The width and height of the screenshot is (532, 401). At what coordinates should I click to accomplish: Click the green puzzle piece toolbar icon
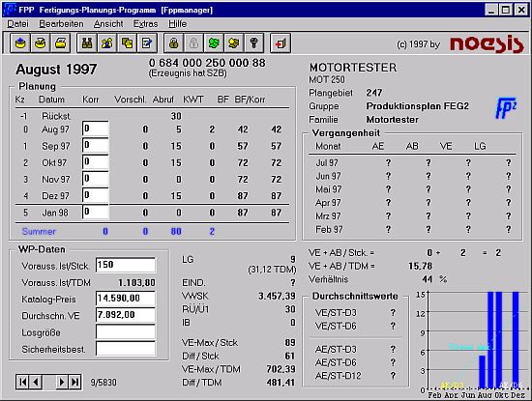(214, 43)
